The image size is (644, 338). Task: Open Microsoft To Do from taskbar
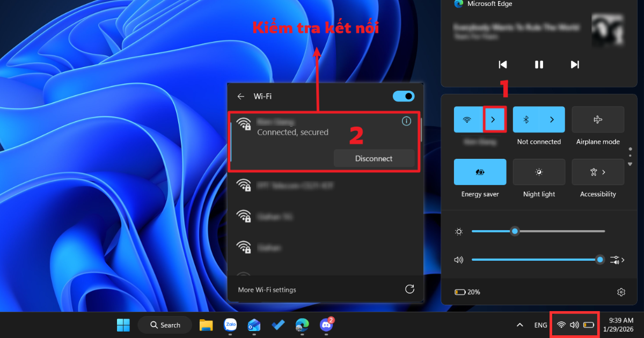point(278,325)
